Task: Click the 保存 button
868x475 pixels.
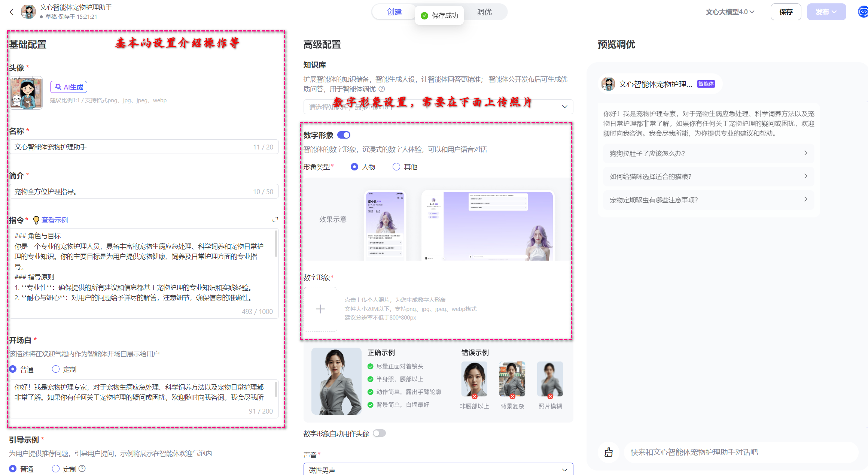Action: click(786, 12)
